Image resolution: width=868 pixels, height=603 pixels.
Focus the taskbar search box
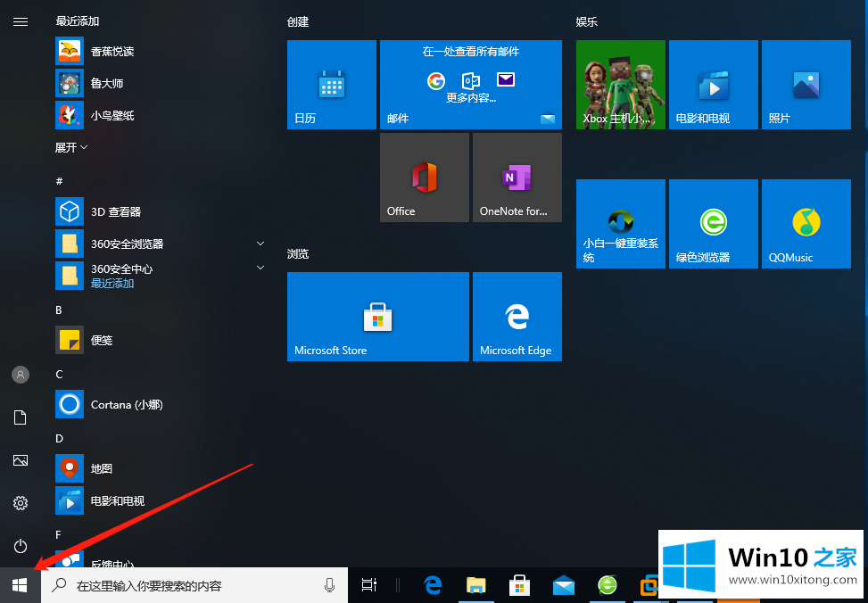click(x=194, y=585)
